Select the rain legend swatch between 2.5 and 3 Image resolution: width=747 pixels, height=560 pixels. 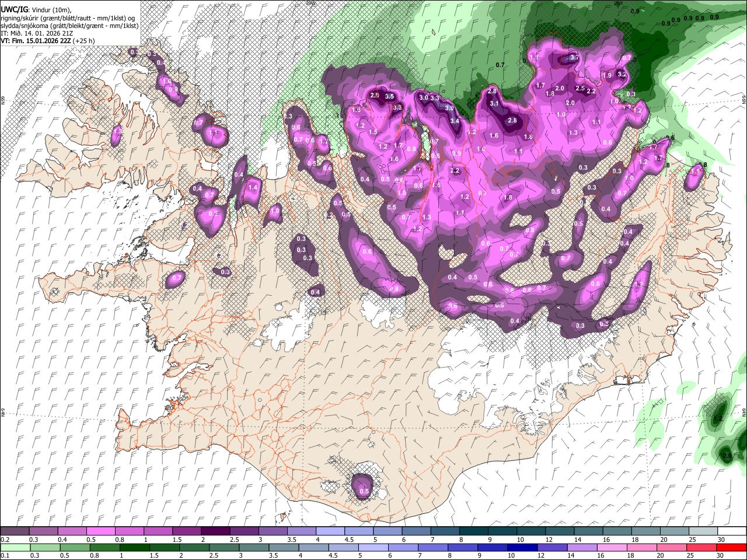coord(224,547)
